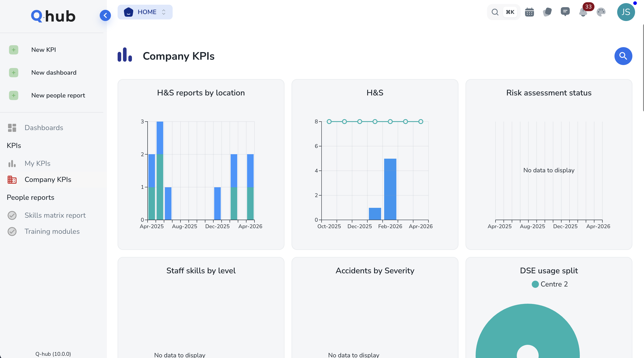Click the Company KPIs building icon
Screen dimensions: 644x358
(x=12, y=180)
